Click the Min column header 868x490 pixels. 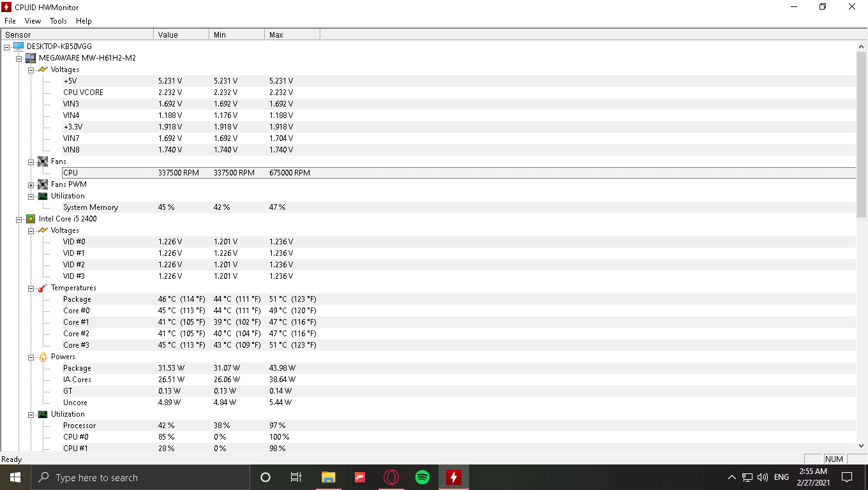pos(237,34)
